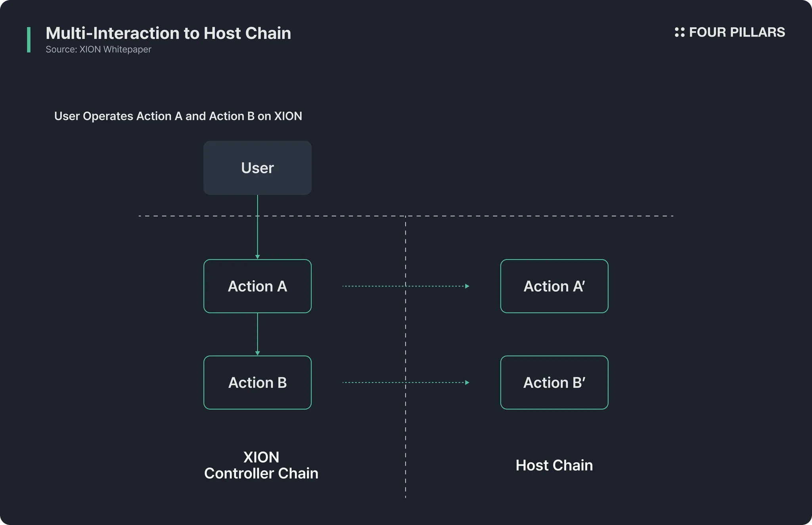The width and height of the screenshot is (812, 525).
Task: Click the arrowhead entering the top of Action A
Action: [x=257, y=257]
